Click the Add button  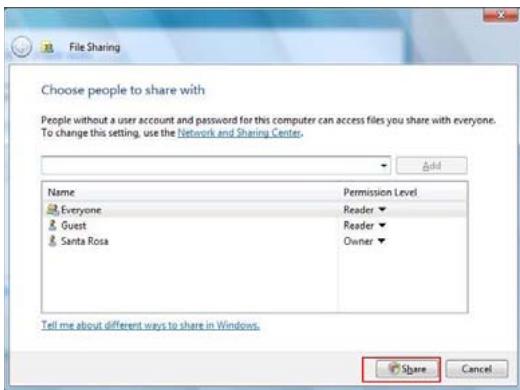[432, 165]
